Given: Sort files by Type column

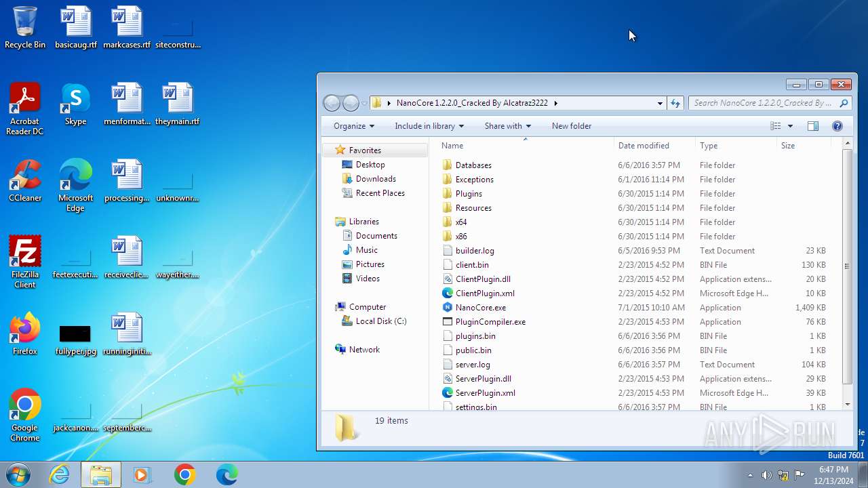Looking at the screenshot, I should (x=736, y=146).
